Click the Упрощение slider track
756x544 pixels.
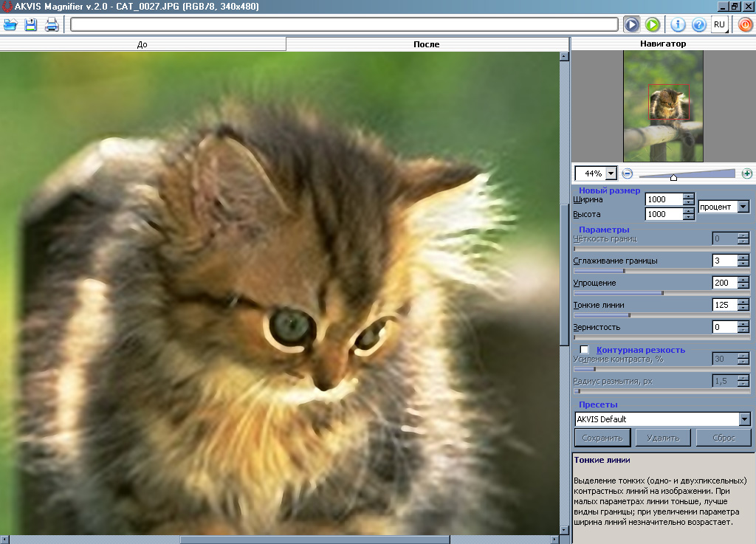(661, 293)
